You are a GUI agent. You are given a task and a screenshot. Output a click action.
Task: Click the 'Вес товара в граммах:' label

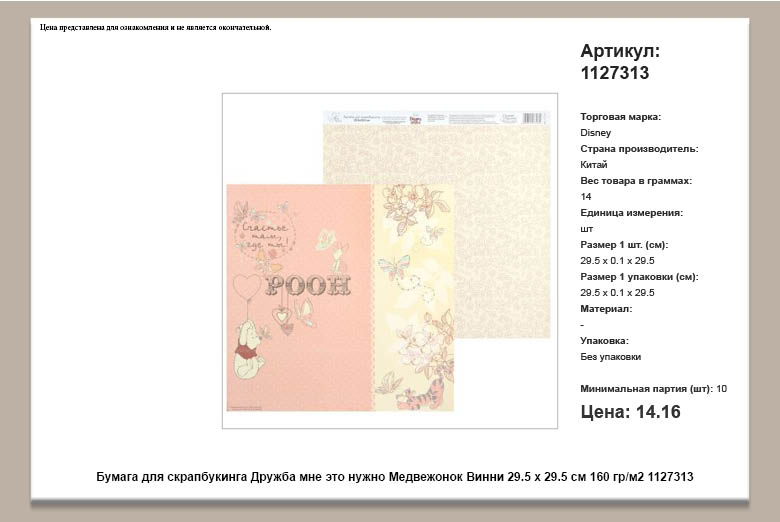pyautogui.click(x=636, y=181)
